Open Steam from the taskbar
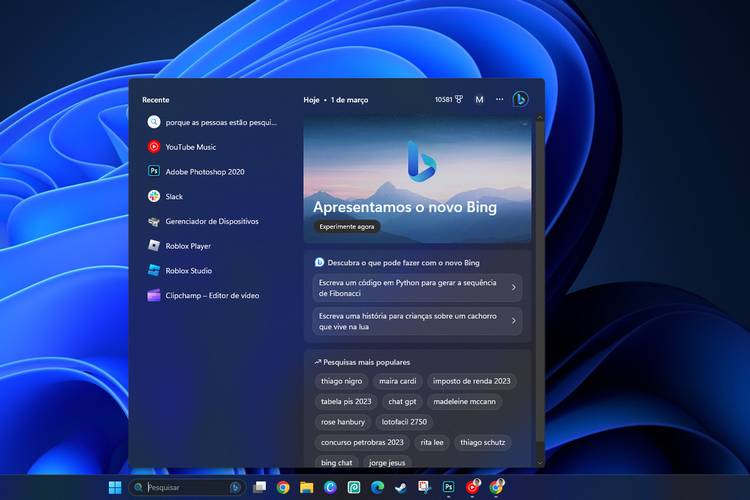The width and height of the screenshot is (750, 500). (x=401, y=487)
